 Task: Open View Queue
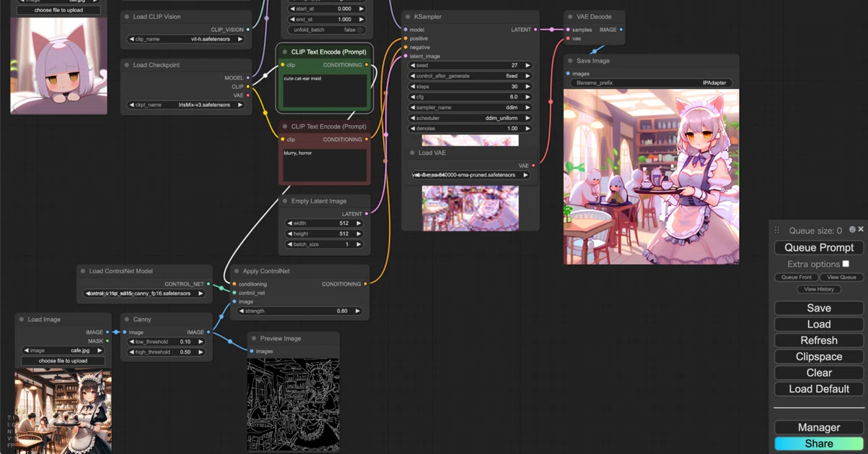pos(842,277)
